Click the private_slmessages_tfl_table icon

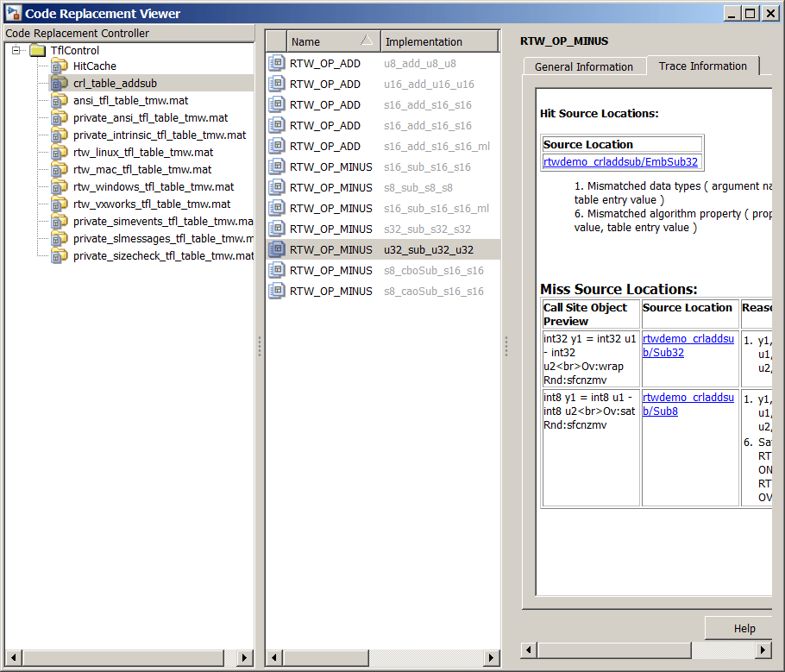tap(59, 239)
